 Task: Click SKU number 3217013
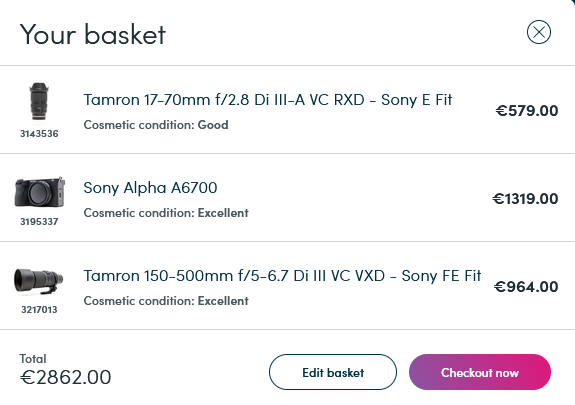coord(39,310)
